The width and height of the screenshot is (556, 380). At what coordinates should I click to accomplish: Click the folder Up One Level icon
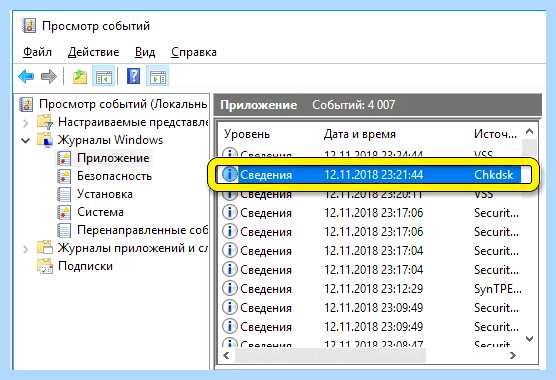(80, 77)
